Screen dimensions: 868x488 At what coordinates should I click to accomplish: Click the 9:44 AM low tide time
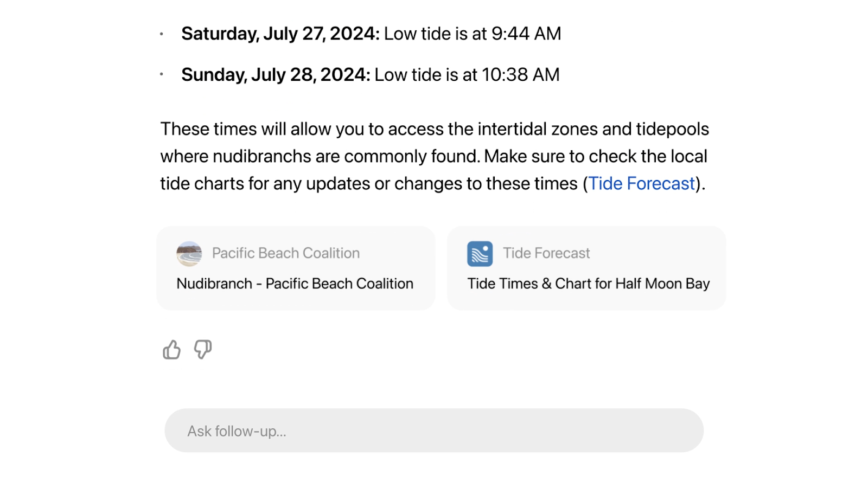coord(526,34)
